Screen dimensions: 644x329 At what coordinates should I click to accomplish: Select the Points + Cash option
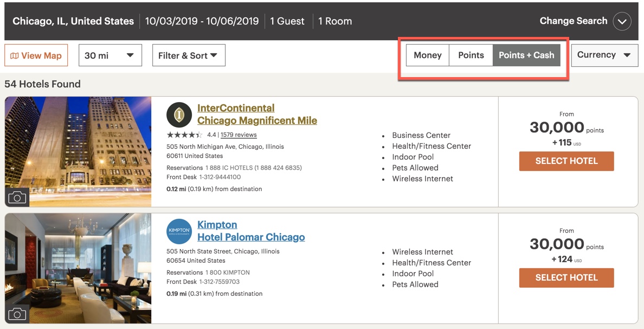pyautogui.click(x=526, y=55)
